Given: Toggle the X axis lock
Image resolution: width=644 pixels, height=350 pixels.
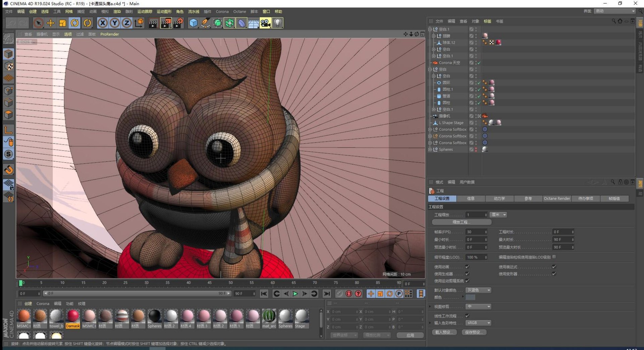Looking at the screenshot, I should pos(103,23).
